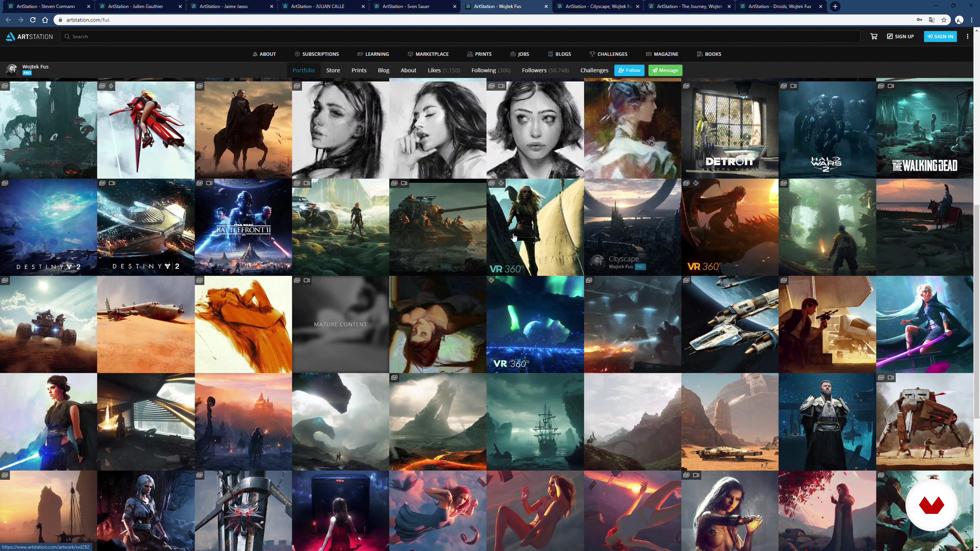Open the Chrome three-dot menu
Image resolution: width=980 pixels, height=551 pixels.
[972, 20]
